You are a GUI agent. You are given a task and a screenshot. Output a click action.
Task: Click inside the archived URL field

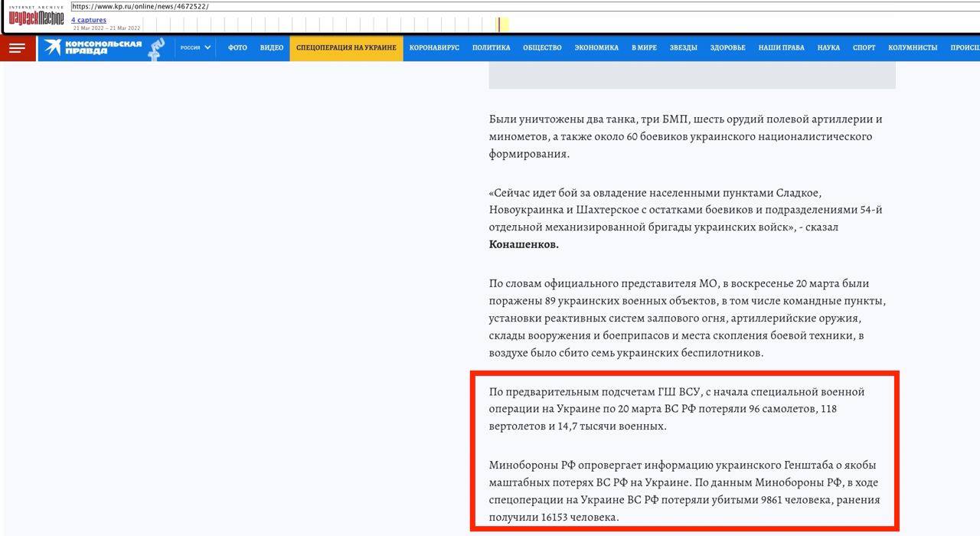point(230,5)
